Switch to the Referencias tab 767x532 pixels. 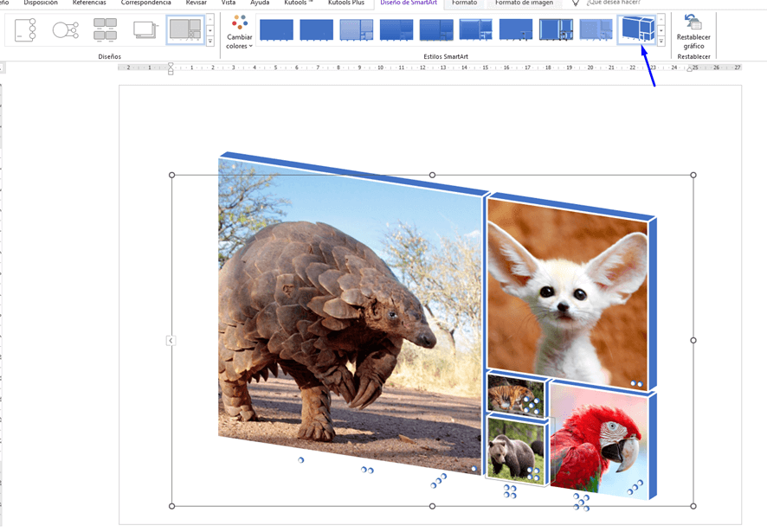pyautogui.click(x=89, y=3)
